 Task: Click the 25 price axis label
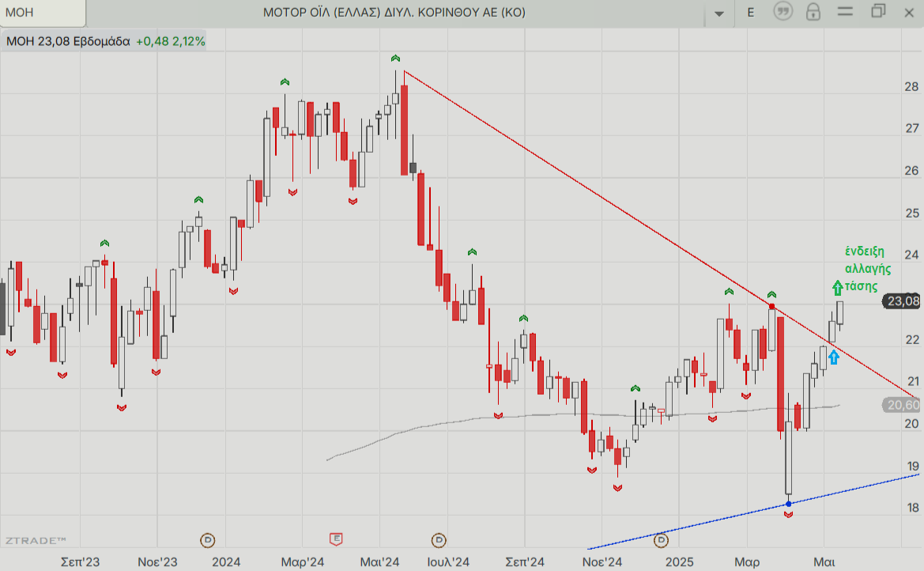pyautogui.click(x=911, y=213)
